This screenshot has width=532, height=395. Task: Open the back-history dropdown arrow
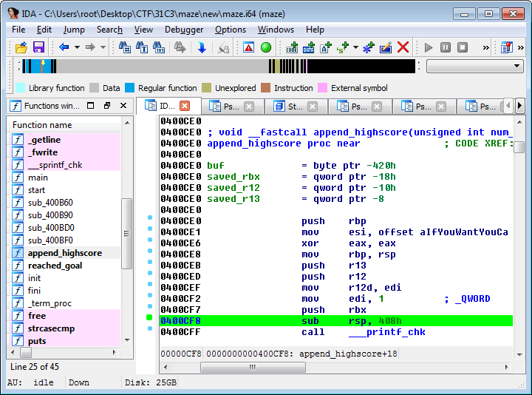click(x=78, y=47)
